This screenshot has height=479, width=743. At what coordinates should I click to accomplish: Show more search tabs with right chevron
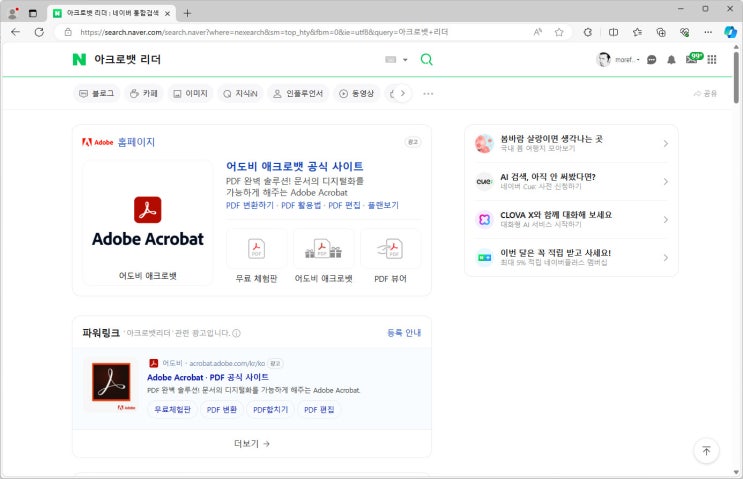point(402,93)
